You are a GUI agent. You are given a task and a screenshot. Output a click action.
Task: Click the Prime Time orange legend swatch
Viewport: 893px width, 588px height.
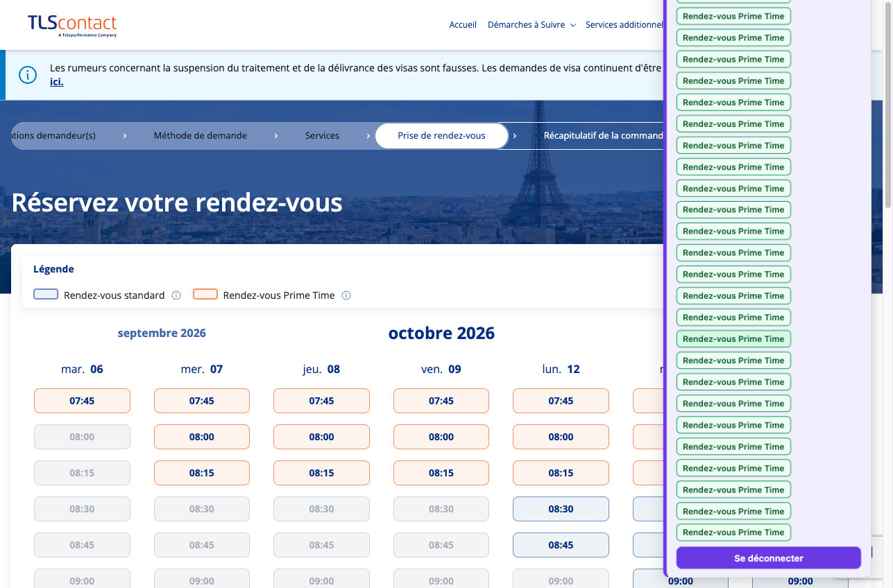205,294
